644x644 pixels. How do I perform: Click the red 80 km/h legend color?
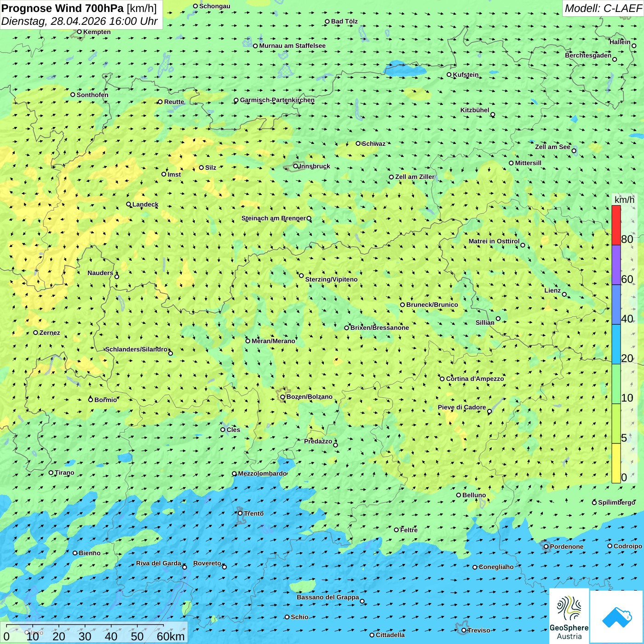pyautogui.click(x=616, y=225)
